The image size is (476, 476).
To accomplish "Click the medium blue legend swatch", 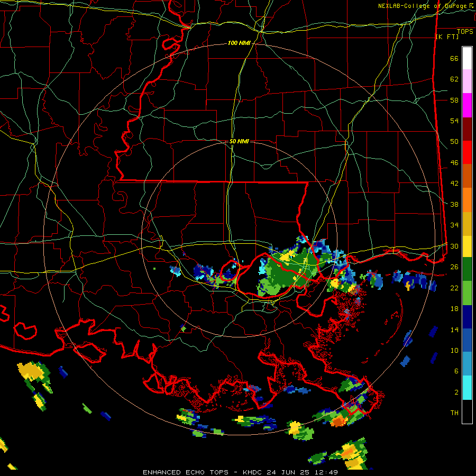I will pyautogui.click(x=467, y=341).
